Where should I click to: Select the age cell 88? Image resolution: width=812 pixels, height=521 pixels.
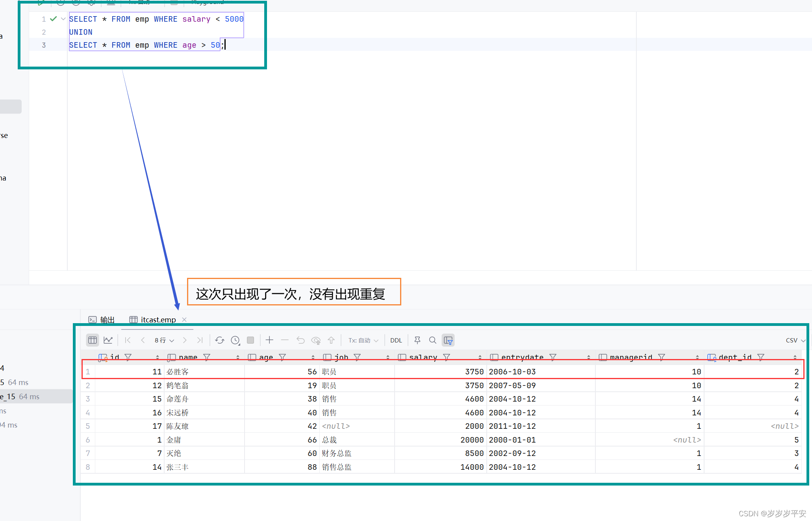point(282,467)
